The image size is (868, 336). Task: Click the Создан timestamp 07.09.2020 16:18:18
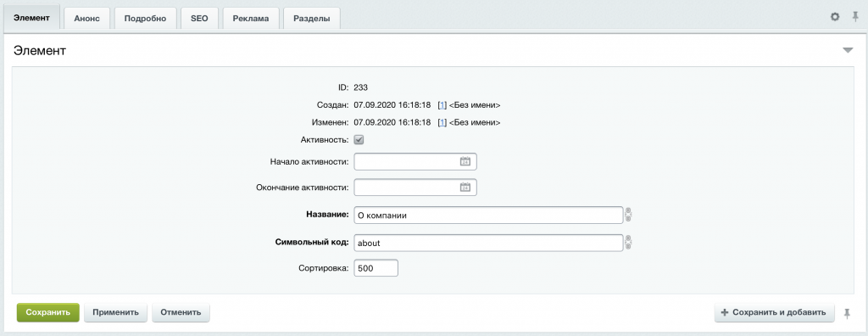pyautogui.click(x=392, y=105)
